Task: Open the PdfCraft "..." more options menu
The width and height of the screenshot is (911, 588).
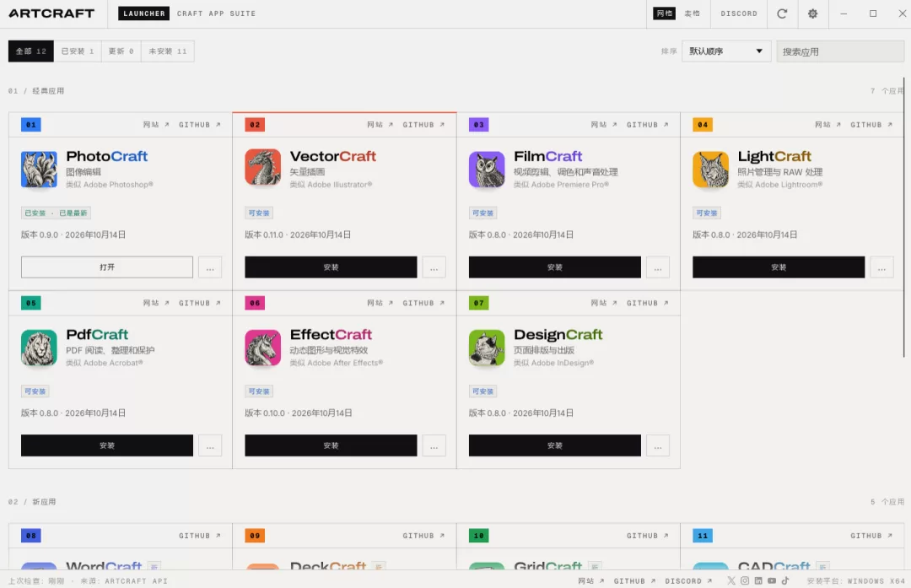Action: click(x=210, y=445)
